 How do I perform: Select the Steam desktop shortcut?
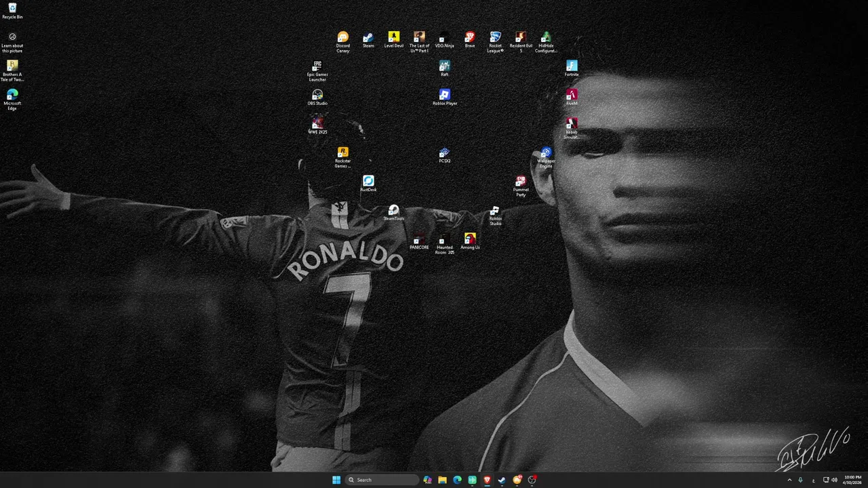click(368, 40)
